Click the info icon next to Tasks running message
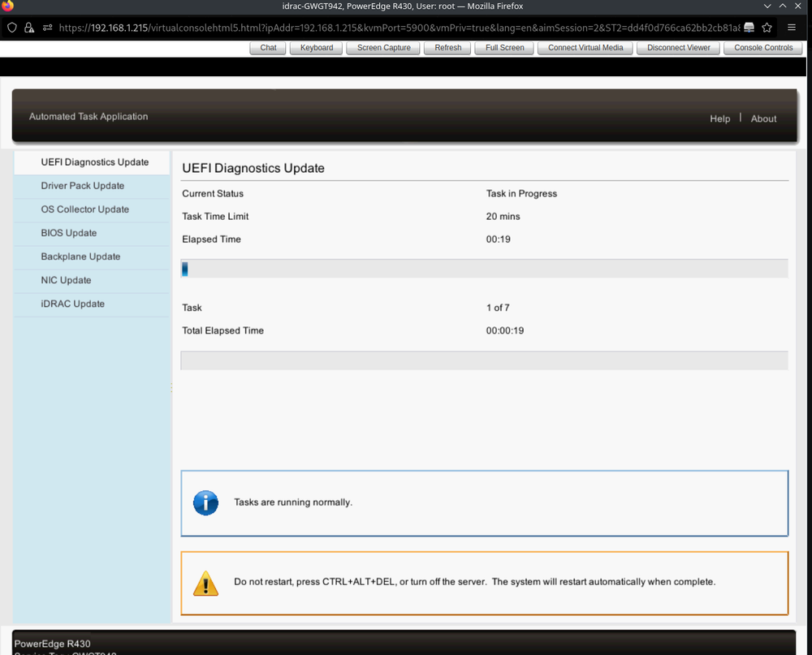 coord(205,502)
